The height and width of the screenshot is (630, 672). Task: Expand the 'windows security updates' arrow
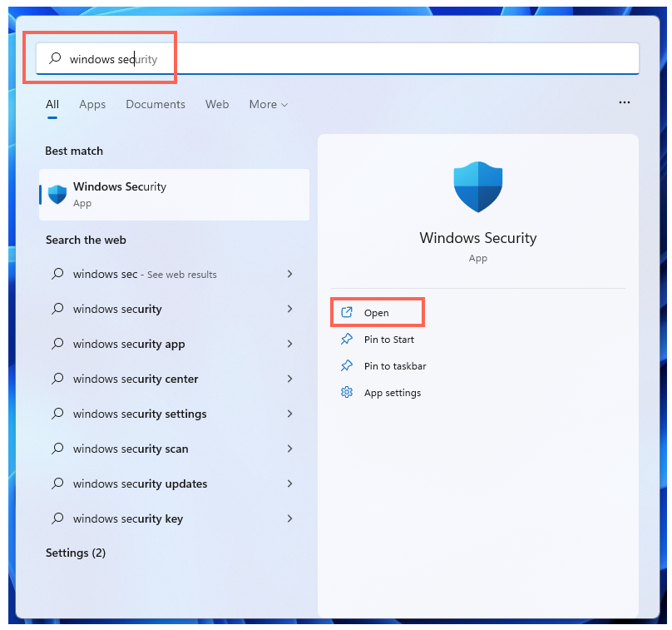coord(290,484)
